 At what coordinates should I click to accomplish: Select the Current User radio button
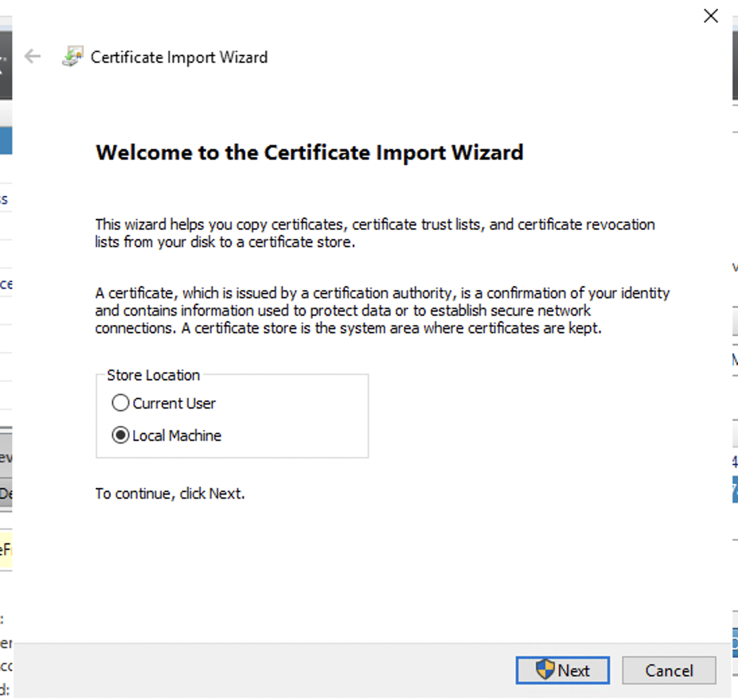pos(121,403)
